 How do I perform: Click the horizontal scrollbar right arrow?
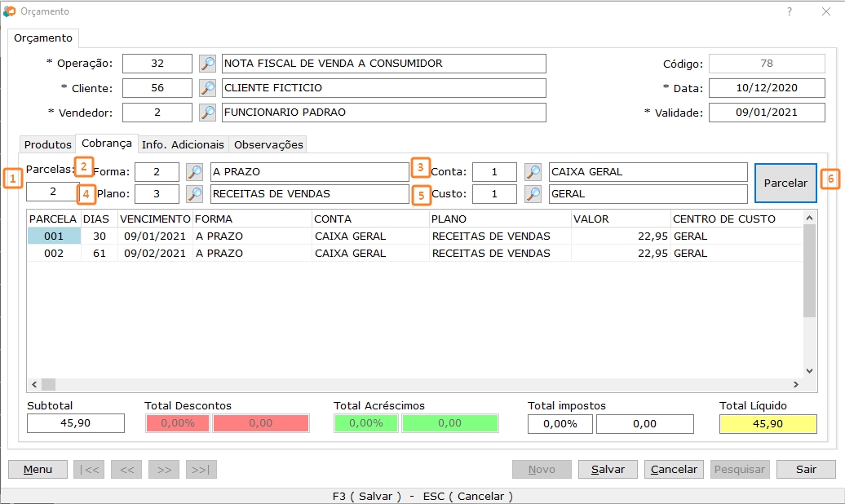click(795, 384)
